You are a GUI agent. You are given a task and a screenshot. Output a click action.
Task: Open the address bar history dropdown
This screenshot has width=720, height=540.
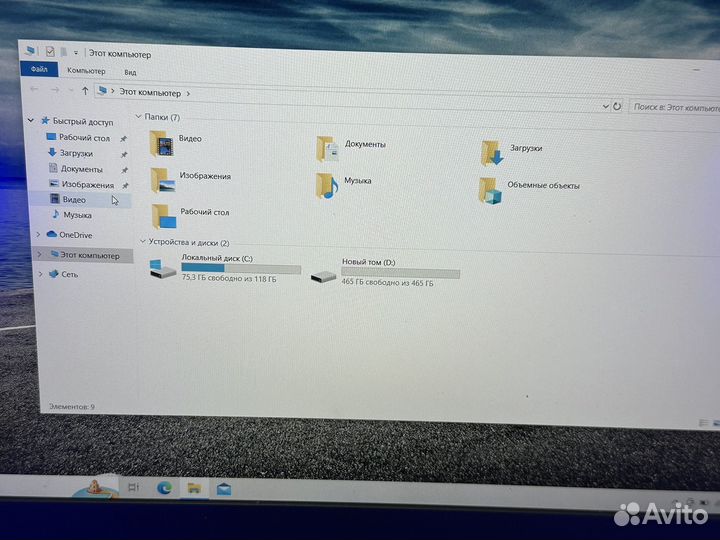click(x=606, y=107)
